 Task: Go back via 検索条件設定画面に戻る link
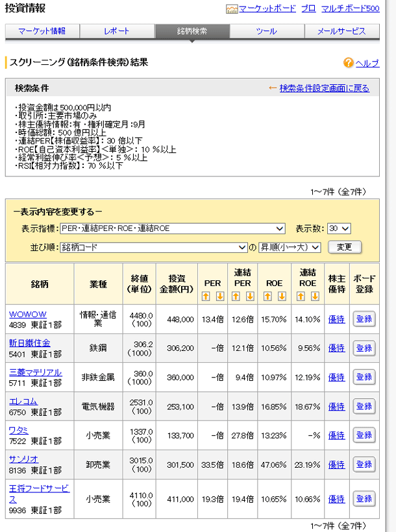325,88
